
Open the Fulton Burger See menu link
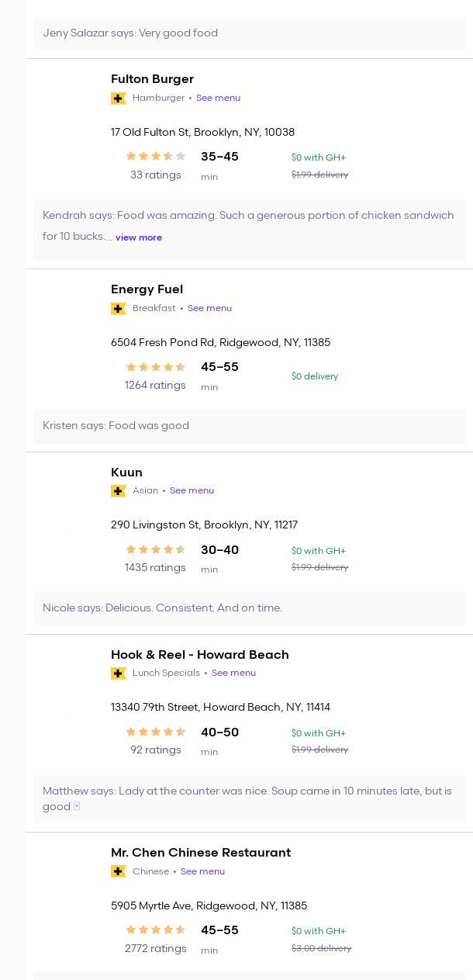tap(218, 99)
